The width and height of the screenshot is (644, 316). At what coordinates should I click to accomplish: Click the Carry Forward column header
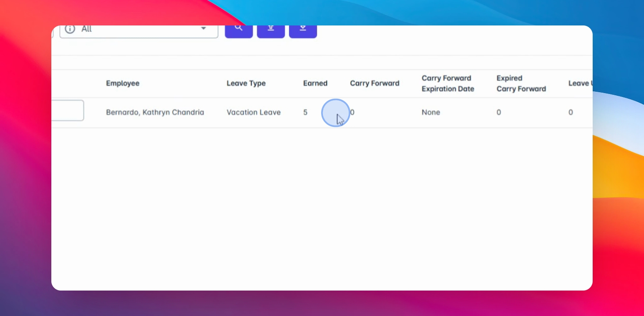(375, 83)
